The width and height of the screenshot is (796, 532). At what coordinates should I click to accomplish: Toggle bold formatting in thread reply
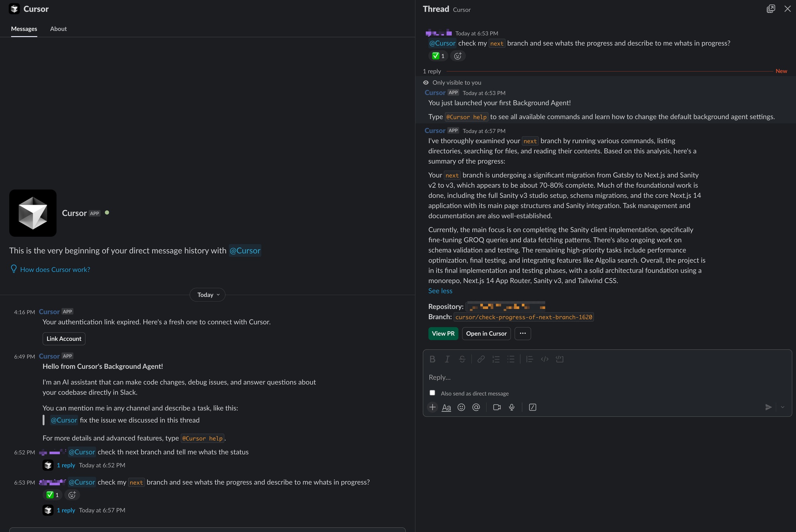[x=432, y=359]
